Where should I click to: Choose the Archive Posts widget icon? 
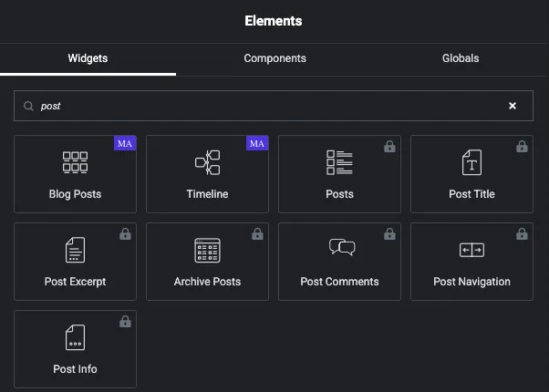(x=208, y=250)
